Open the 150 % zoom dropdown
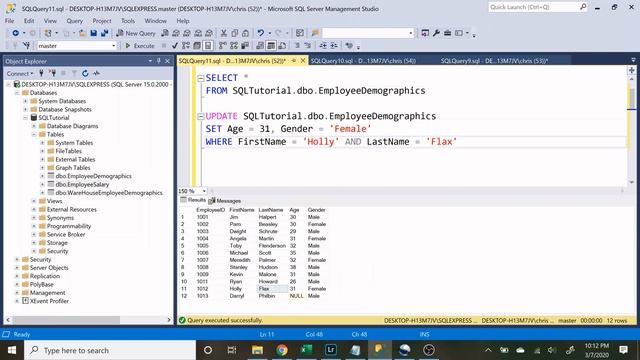Viewport: 640px width, 360px height. coord(204,191)
